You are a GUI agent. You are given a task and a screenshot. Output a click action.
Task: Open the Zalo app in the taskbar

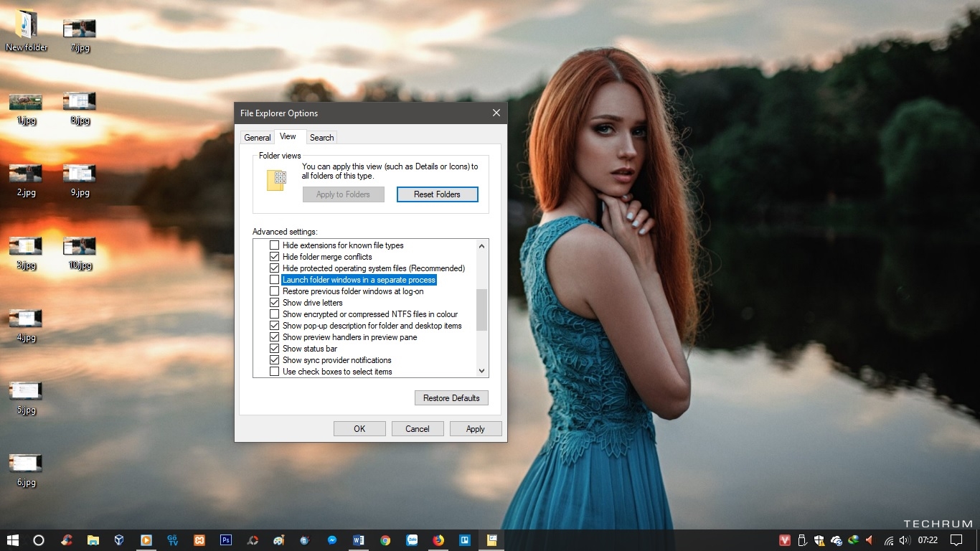[412, 540]
